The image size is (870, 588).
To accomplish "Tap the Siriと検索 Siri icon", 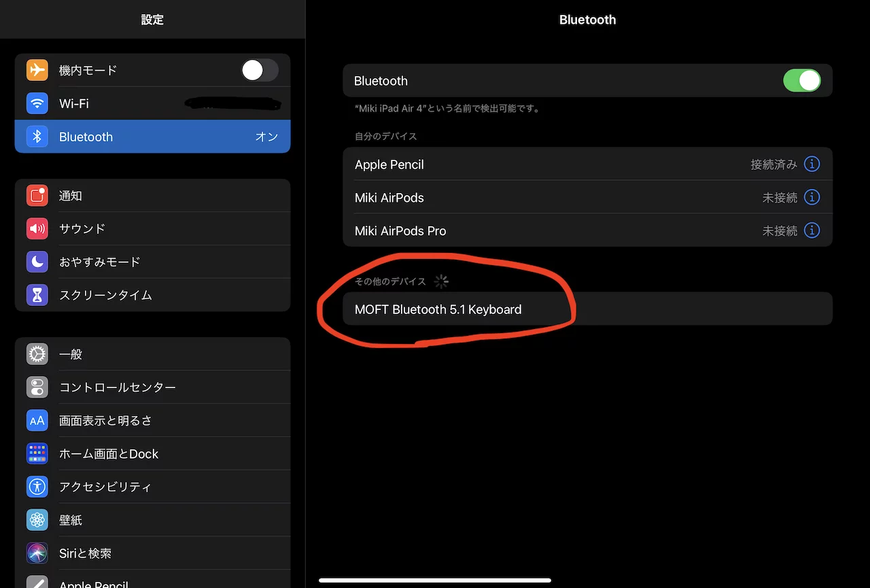I will 37,553.
